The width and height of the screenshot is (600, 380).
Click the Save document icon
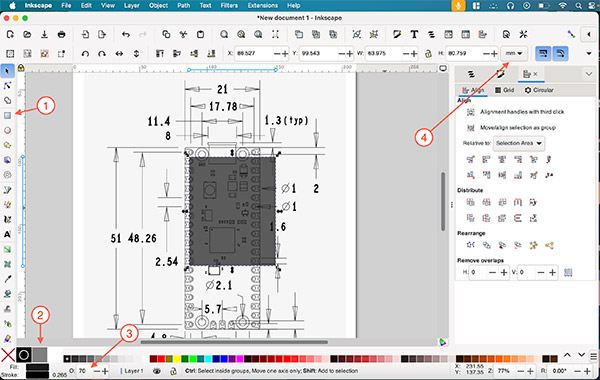click(x=44, y=34)
